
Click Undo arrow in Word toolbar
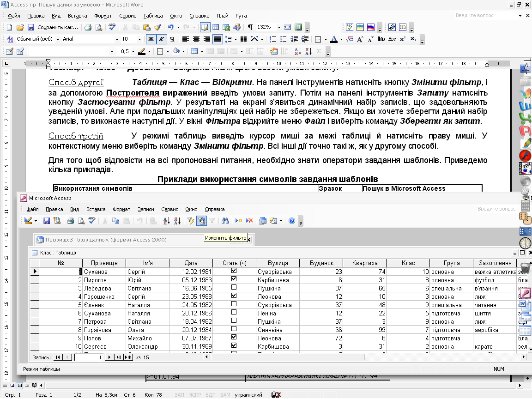[x=171, y=27]
